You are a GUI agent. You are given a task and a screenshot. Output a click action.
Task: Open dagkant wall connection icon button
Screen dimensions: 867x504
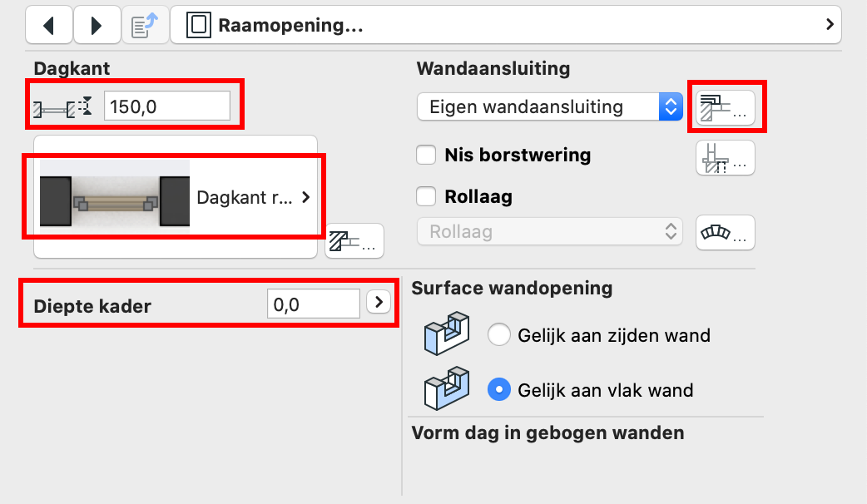tap(354, 241)
